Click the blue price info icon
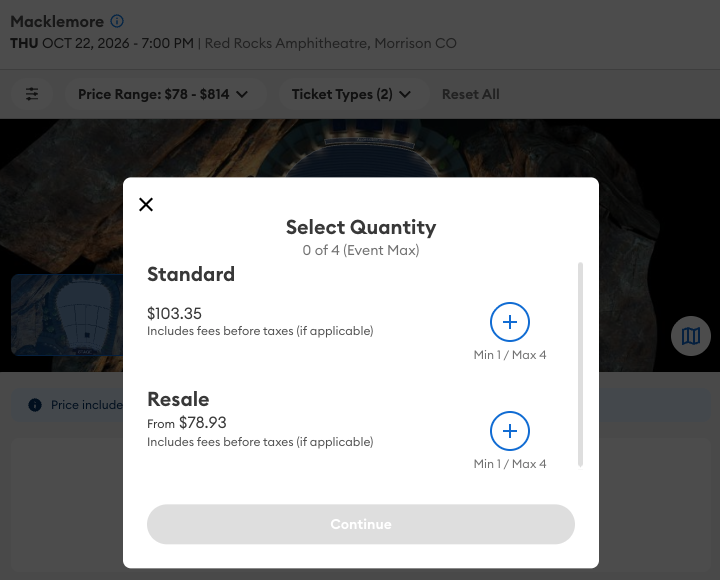Viewport: 720px width, 580px height. pos(35,405)
